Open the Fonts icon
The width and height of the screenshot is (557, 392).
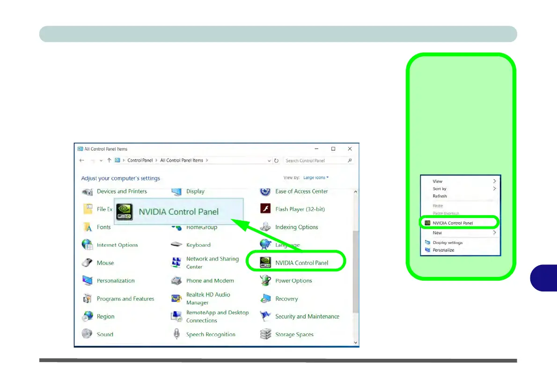tap(88, 227)
